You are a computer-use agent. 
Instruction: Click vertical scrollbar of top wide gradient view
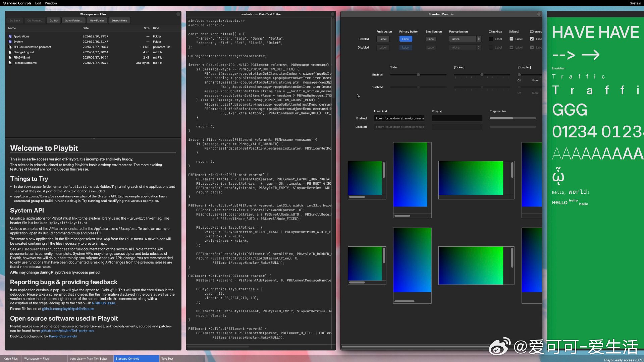pos(512,170)
